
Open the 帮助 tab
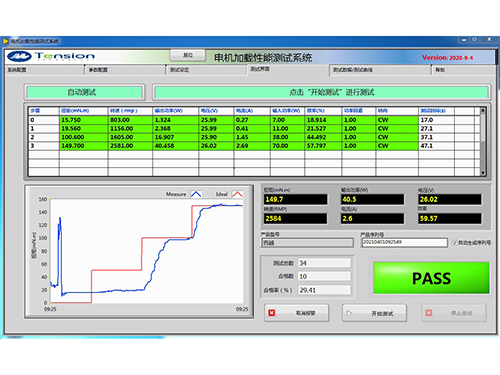tap(463, 70)
